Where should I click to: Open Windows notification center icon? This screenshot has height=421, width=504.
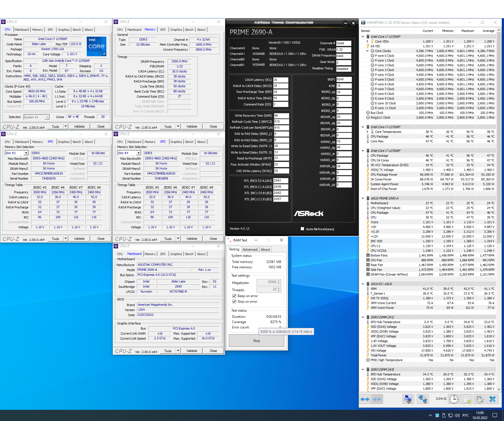(495, 415)
